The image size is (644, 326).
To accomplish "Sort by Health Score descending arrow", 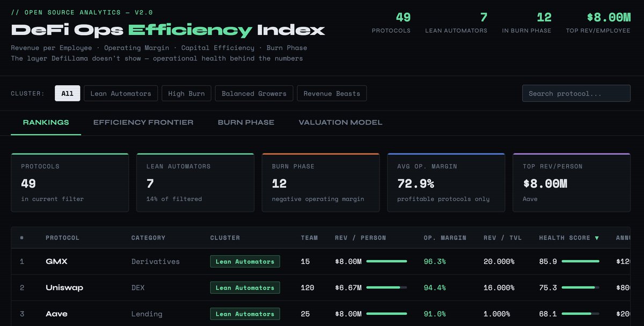I will (x=597, y=238).
